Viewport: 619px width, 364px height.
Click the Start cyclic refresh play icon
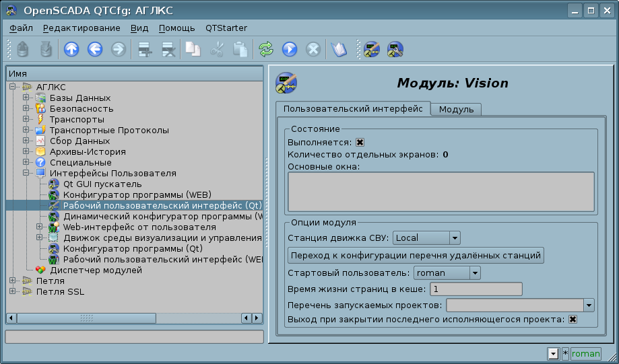[290, 49]
